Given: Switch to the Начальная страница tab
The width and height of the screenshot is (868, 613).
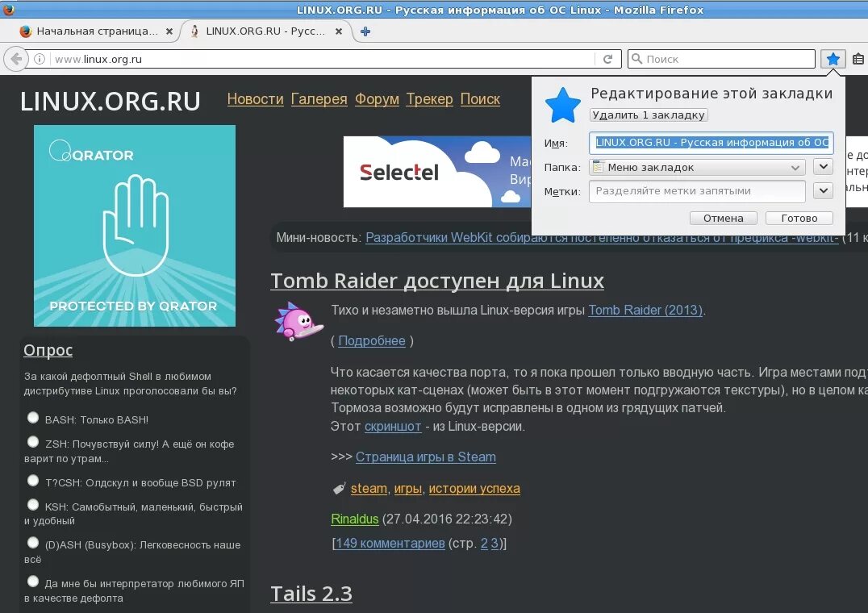Looking at the screenshot, I should pos(96,31).
